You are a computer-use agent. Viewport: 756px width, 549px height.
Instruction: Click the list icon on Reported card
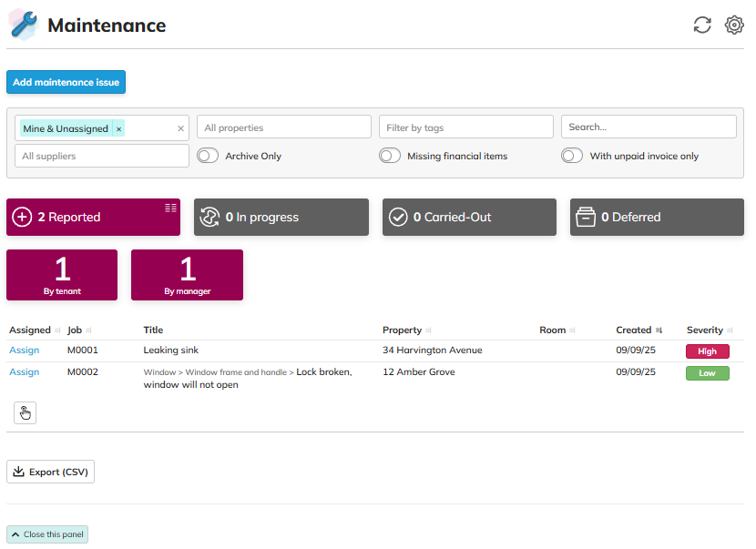pos(170,208)
